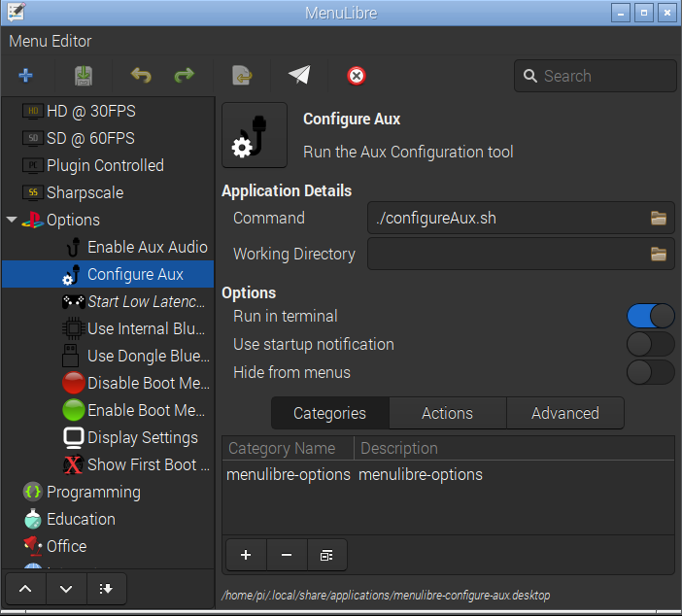The height and width of the screenshot is (616, 682).
Task: Click the .desktop file path text
Action: tap(386, 596)
